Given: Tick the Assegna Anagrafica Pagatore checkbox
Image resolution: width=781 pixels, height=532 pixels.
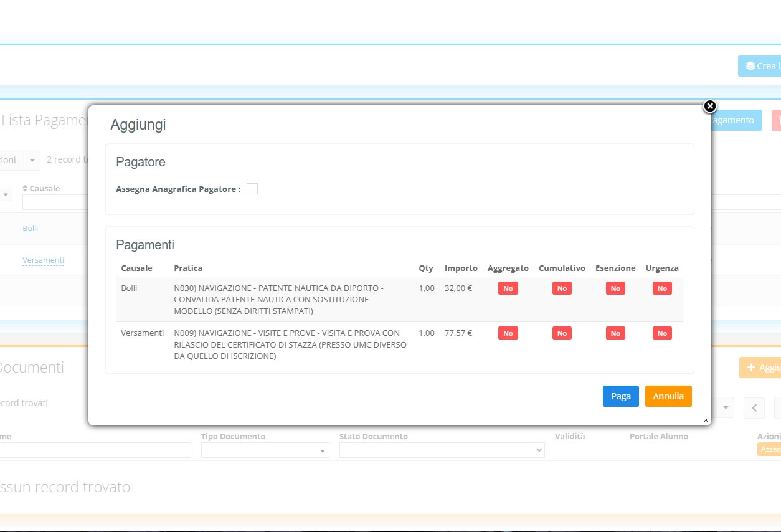Looking at the screenshot, I should [252, 189].
